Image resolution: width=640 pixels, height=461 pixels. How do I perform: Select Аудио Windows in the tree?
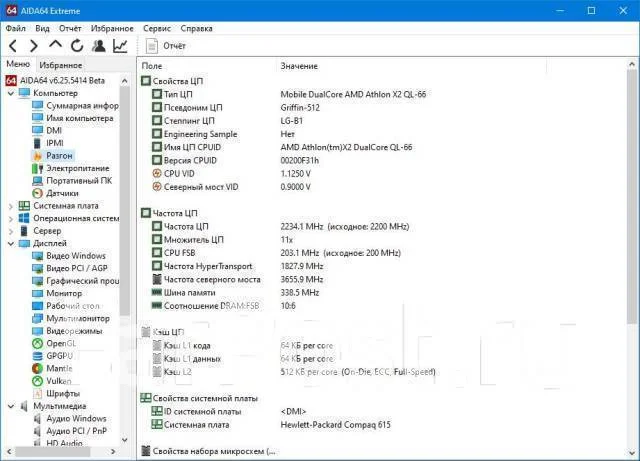70,419
